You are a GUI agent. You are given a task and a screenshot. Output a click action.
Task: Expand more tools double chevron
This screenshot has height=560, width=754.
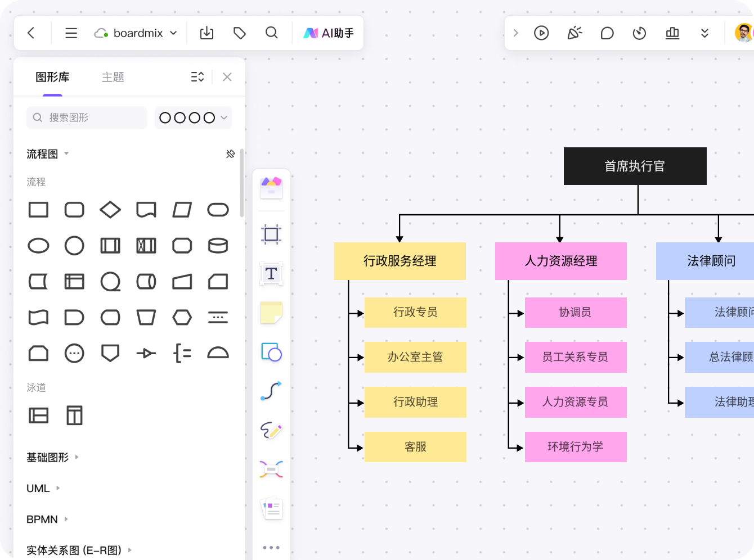point(704,33)
